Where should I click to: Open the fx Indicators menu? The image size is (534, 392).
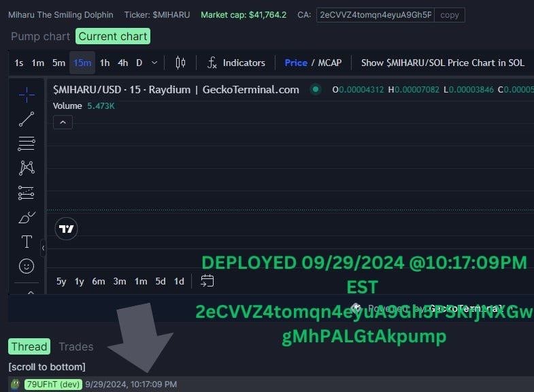[236, 63]
